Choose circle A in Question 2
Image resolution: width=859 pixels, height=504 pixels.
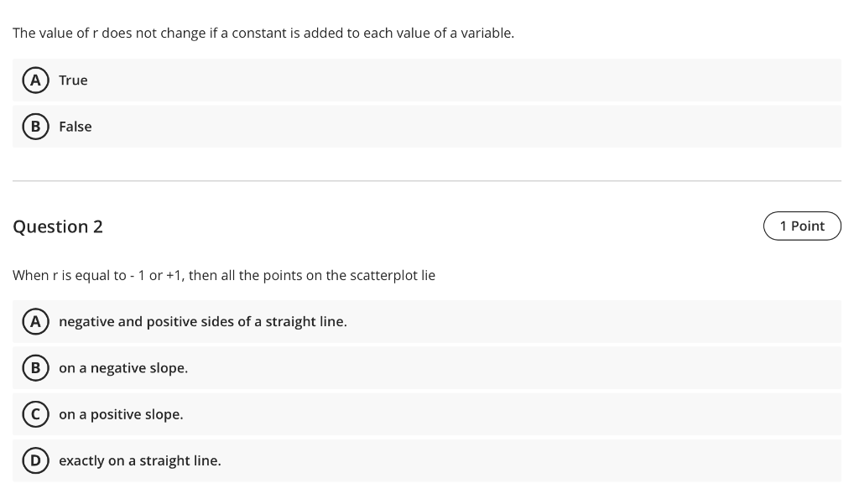coord(35,321)
